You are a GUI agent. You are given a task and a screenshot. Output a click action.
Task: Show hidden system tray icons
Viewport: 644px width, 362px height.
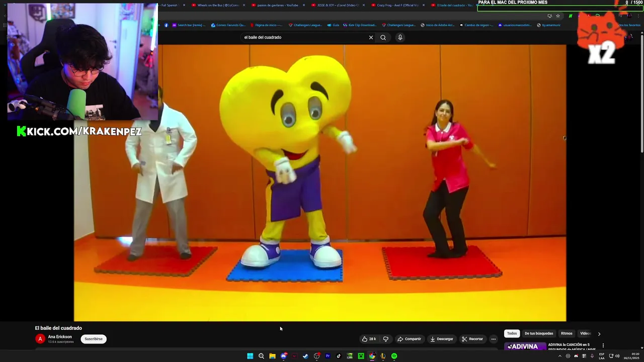559,356
